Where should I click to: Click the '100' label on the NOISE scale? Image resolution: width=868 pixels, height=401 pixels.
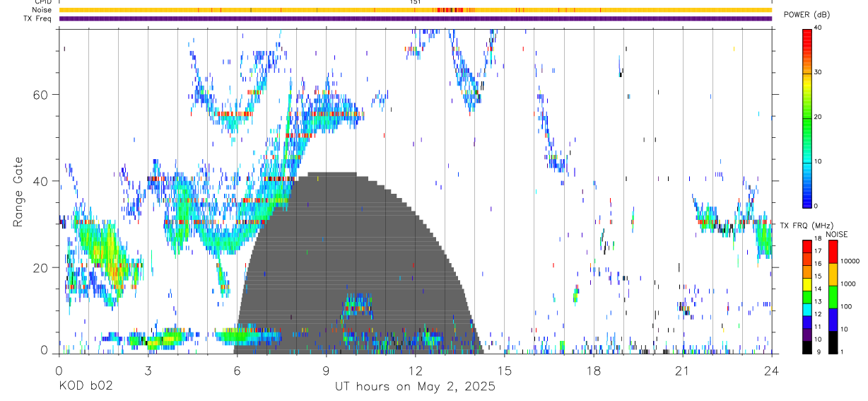[x=846, y=306]
